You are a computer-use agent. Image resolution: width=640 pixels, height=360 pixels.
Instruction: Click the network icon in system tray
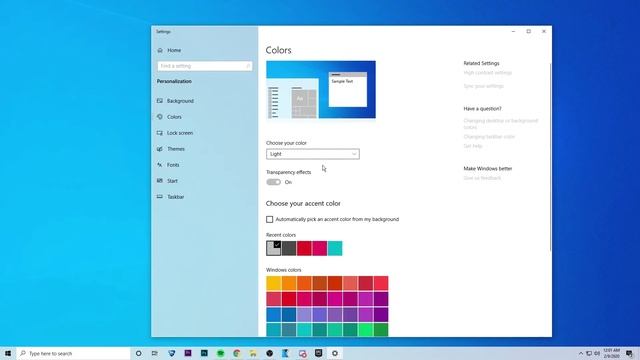click(x=589, y=353)
